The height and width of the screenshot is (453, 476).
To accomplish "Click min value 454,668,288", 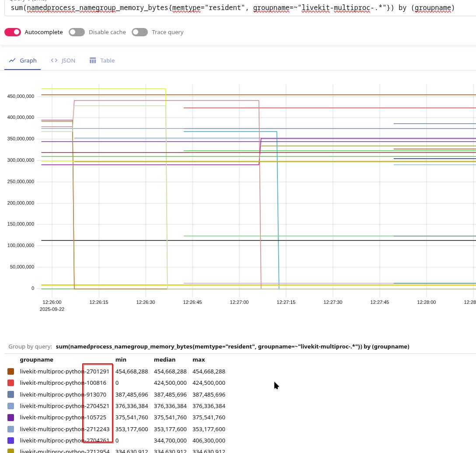I will [132, 371].
